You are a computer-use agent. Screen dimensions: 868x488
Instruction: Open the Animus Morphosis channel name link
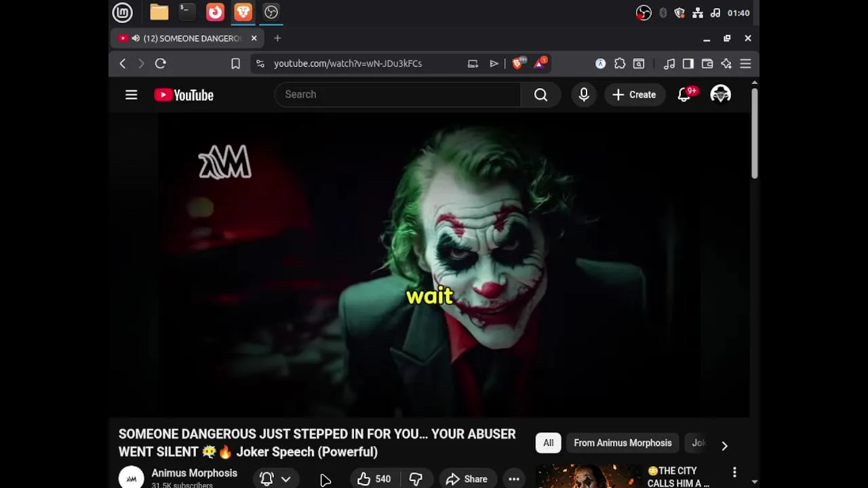pos(194,473)
